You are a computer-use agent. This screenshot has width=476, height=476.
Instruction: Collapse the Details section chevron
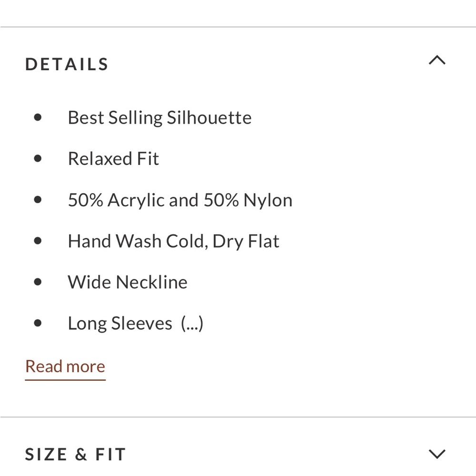437,60
